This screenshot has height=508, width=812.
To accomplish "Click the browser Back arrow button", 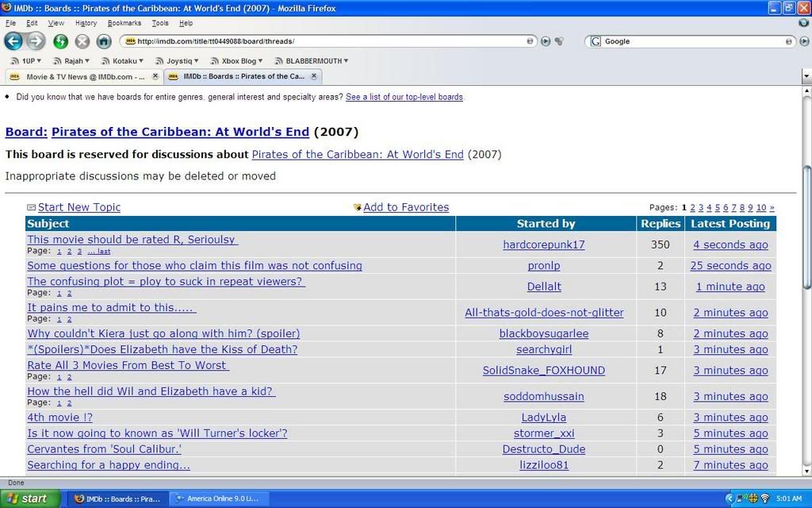I will tap(13, 41).
